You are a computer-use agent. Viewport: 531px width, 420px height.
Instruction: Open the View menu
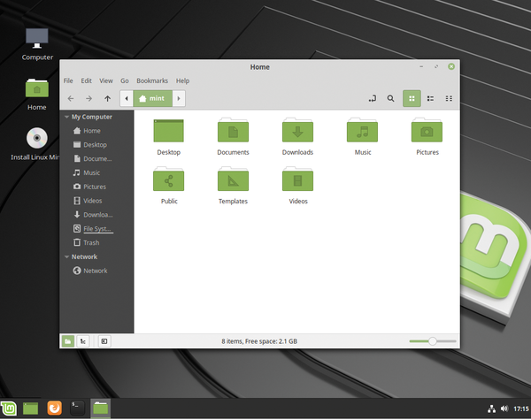click(x=106, y=80)
